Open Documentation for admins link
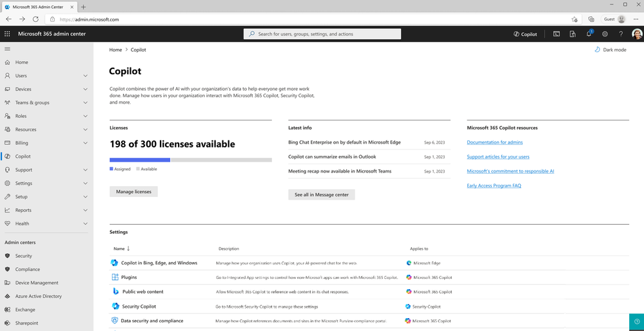644x331 pixels. (494, 142)
